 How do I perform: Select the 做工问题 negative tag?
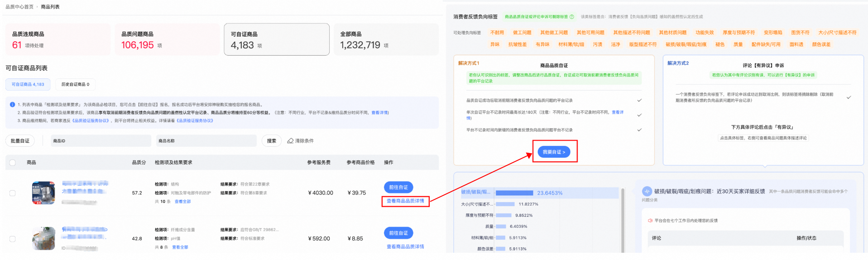click(522, 33)
